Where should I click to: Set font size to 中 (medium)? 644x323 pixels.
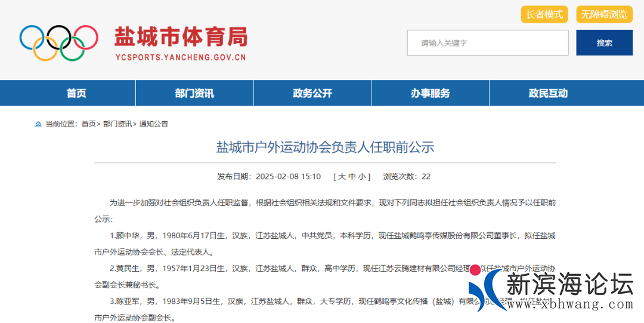(x=352, y=177)
